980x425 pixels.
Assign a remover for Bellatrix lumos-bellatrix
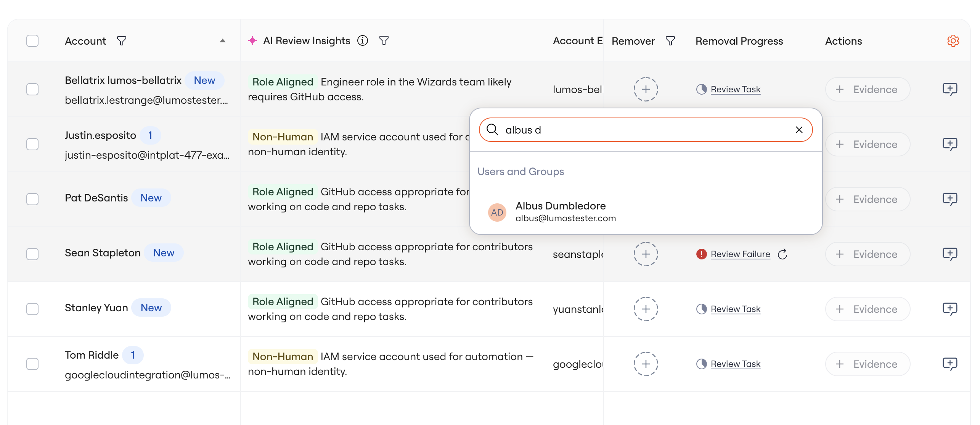pos(646,89)
